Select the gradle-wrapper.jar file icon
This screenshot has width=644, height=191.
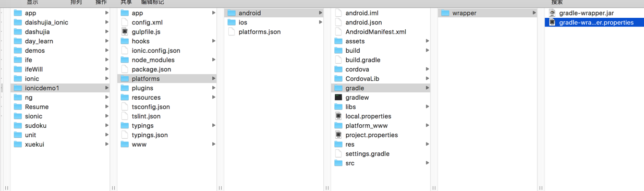coord(552,13)
